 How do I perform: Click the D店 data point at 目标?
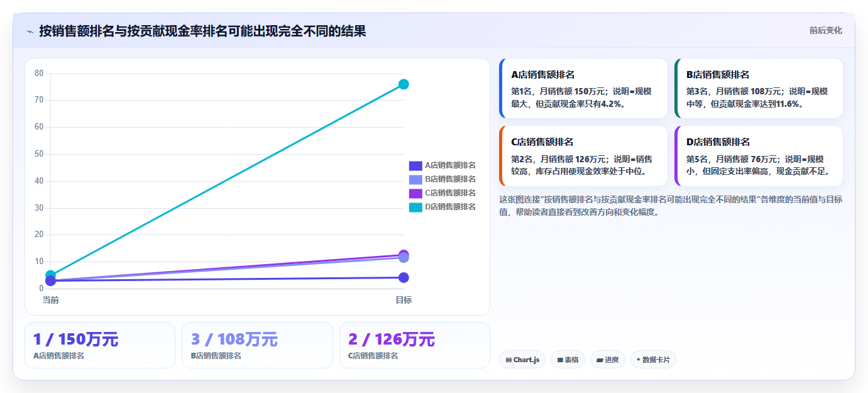(x=404, y=84)
